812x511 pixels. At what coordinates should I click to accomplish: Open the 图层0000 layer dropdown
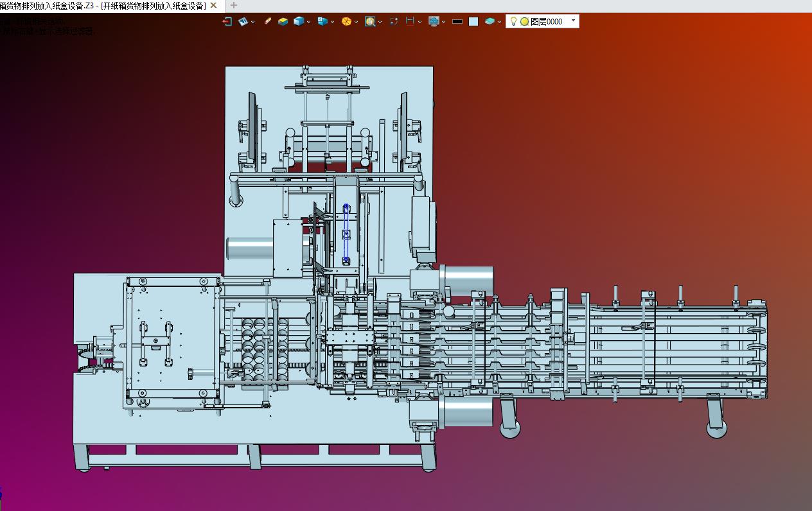tap(574, 21)
